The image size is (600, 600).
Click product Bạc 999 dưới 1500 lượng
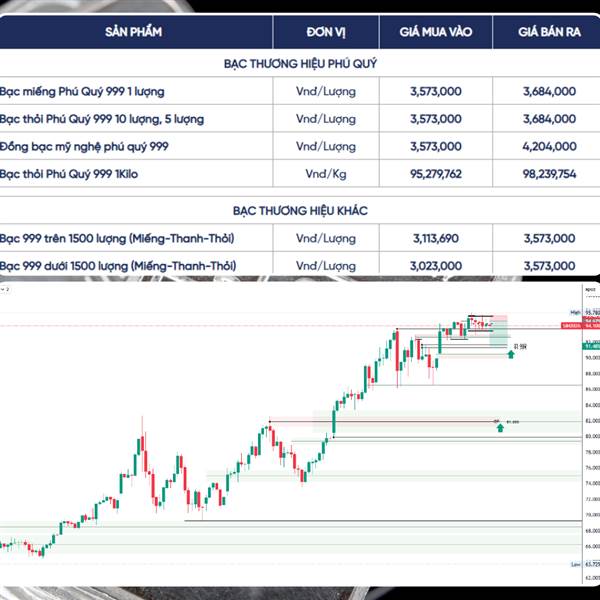click(x=118, y=266)
